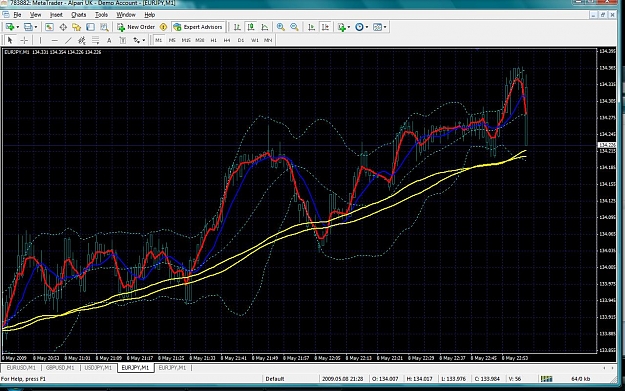Viewport: 625px width, 391px height.
Task: Zoom in on the chart
Action: (x=281, y=27)
